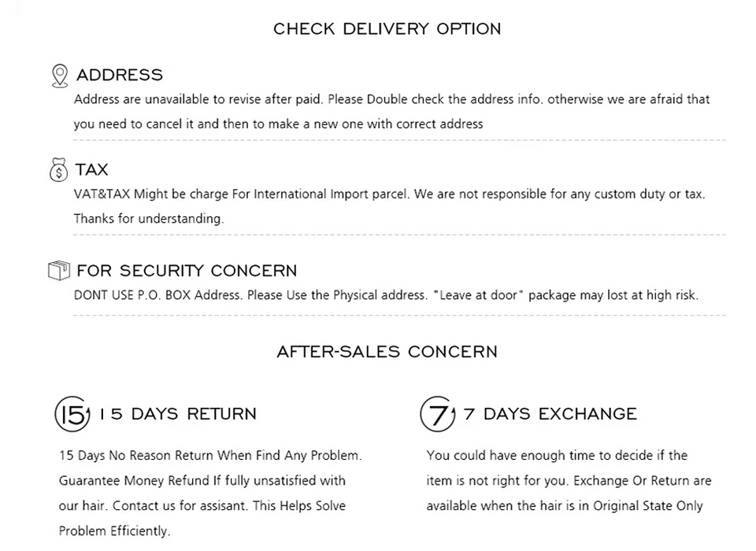The image size is (756, 551).
Task: Click the DONT USE P.O. BOX sentence
Action: tap(386, 295)
